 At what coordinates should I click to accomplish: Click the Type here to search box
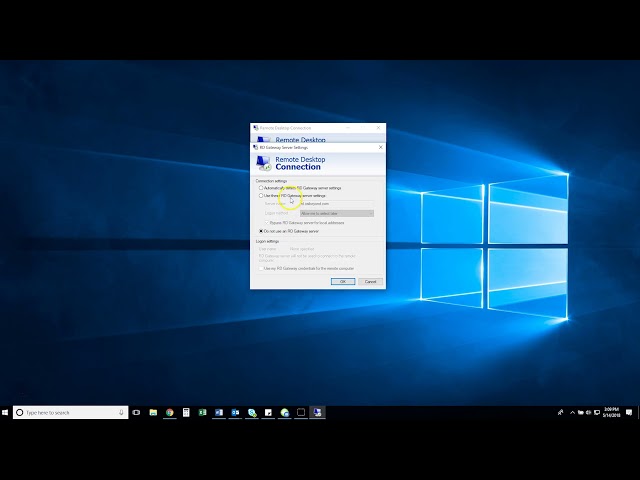point(71,412)
